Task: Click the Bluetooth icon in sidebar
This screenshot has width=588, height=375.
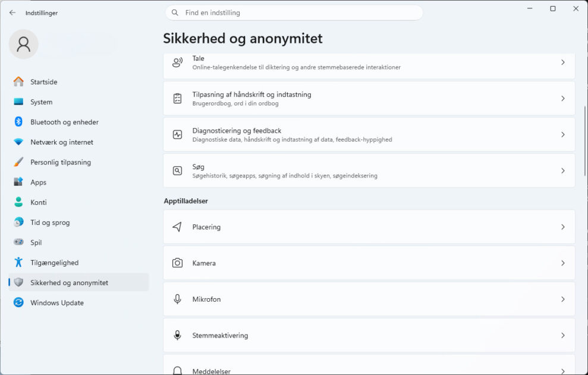Action: 18,121
